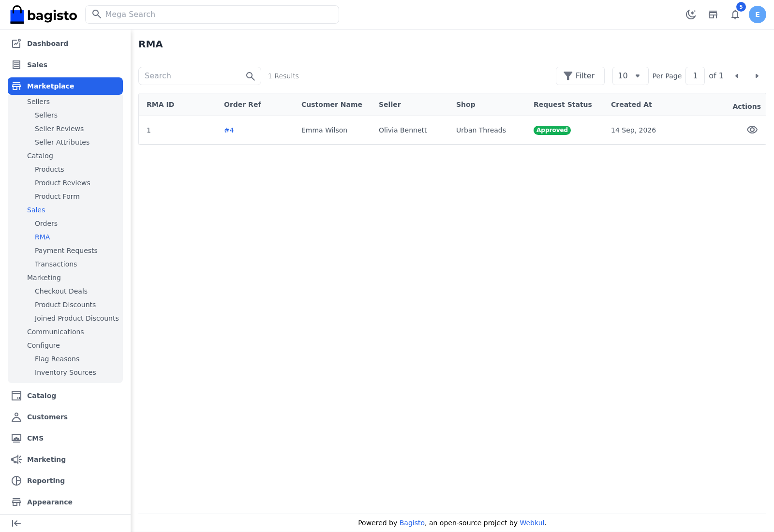Click the grid search magnifier icon

pos(250,76)
